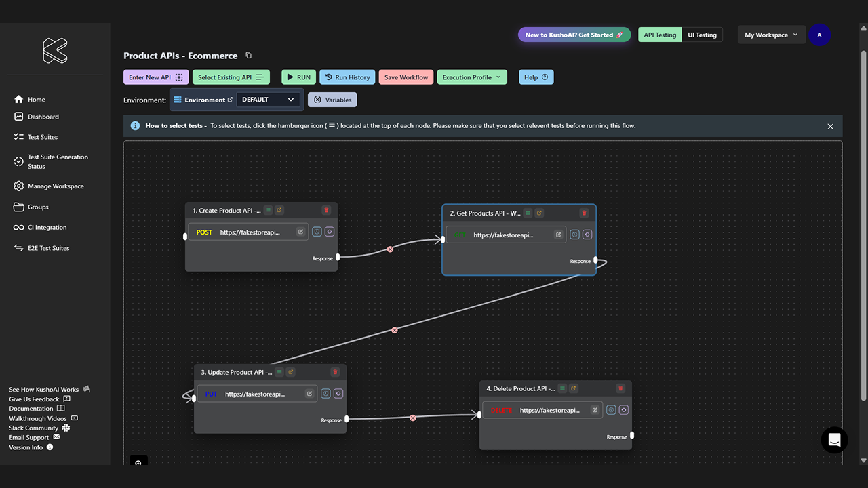Click clock icon on Create Product node
Image resolution: width=868 pixels, height=488 pixels.
tap(317, 232)
